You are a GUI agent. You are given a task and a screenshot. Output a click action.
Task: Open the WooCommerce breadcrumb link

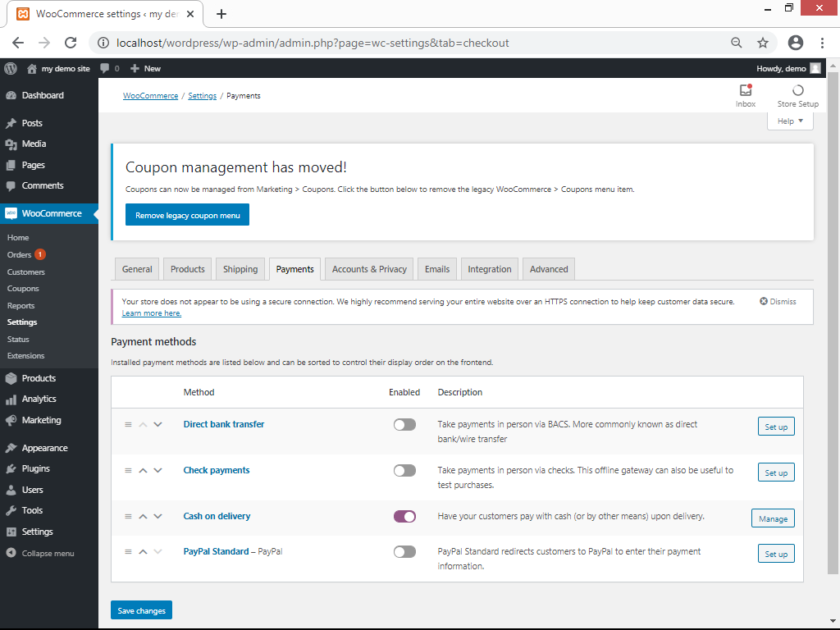[151, 96]
